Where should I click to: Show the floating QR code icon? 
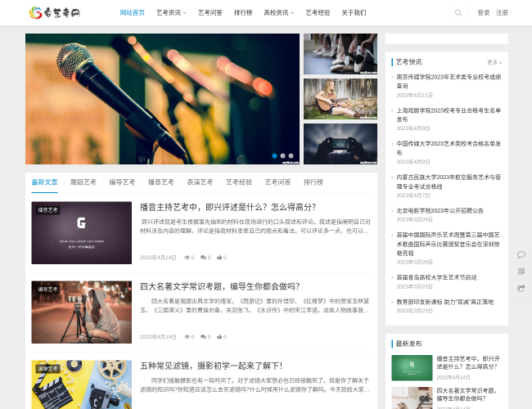click(521, 272)
